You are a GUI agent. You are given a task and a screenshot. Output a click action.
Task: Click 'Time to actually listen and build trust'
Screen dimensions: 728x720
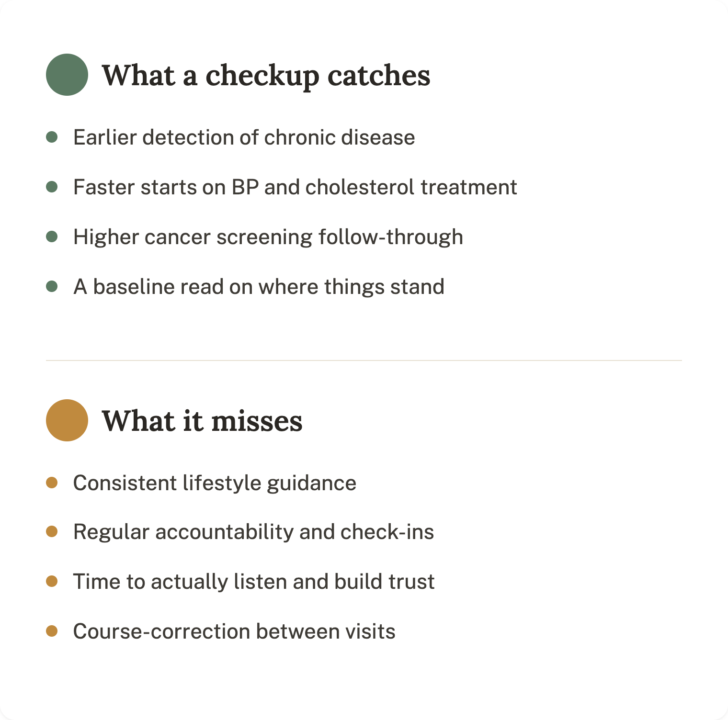pyautogui.click(x=254, y=582)
